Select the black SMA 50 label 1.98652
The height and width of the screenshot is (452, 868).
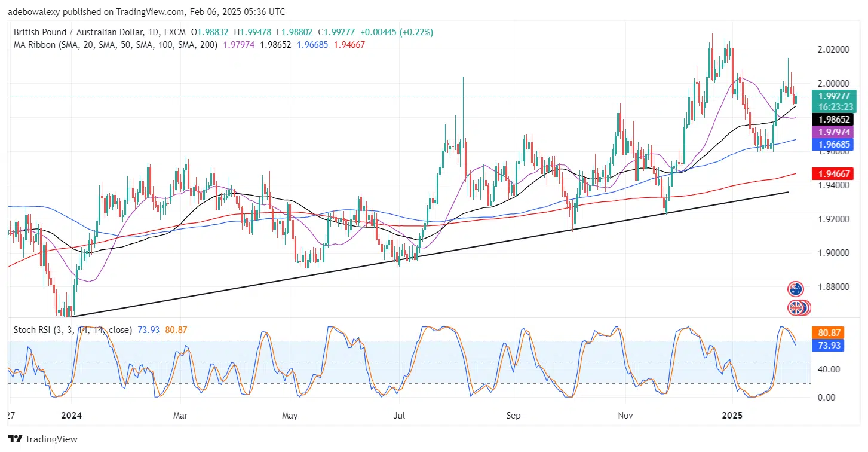pos(835,120)
